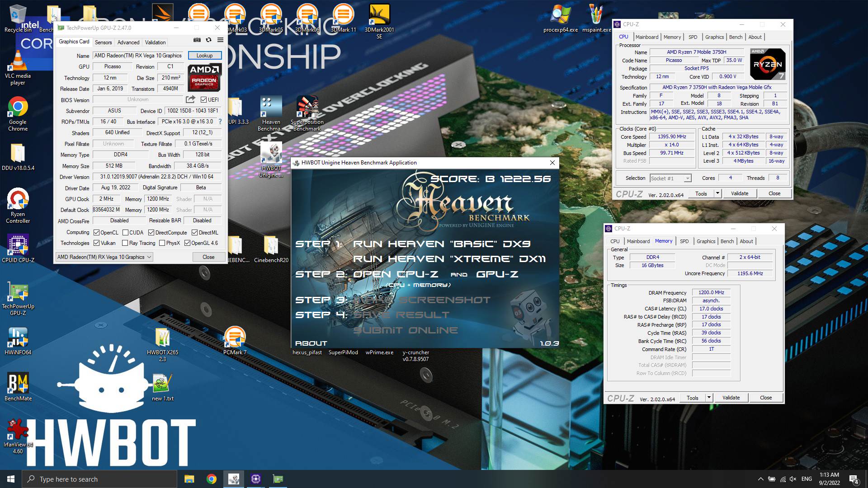The image size is (868, 488).
Task: Open procexp64.exe desktop icon
Action: pyautogui.click(x=560, y=19)
